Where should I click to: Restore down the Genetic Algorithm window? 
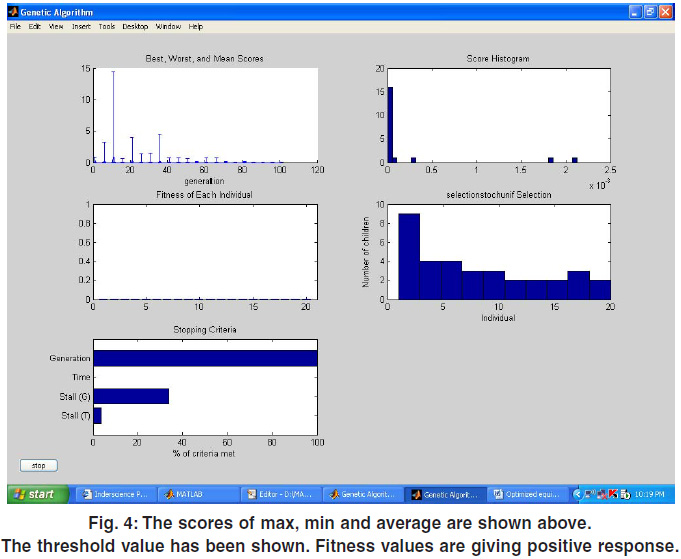[651, 11]
